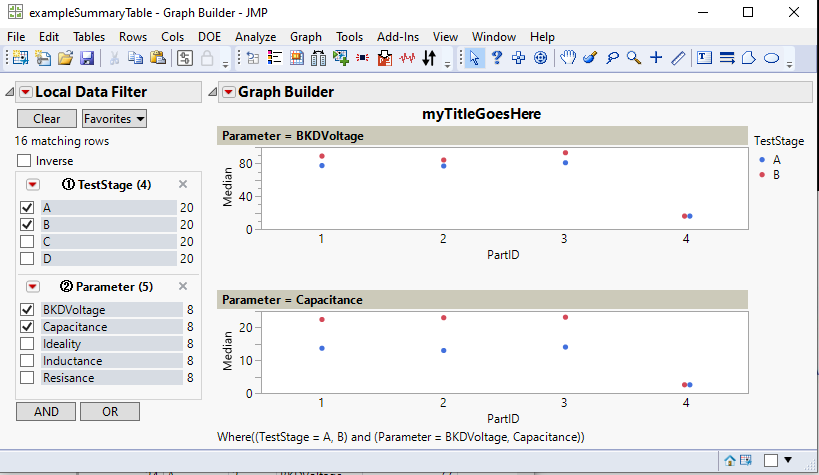Select the question mark help tool
This screenshot has height=475, width=819.
tap(497, 57)
